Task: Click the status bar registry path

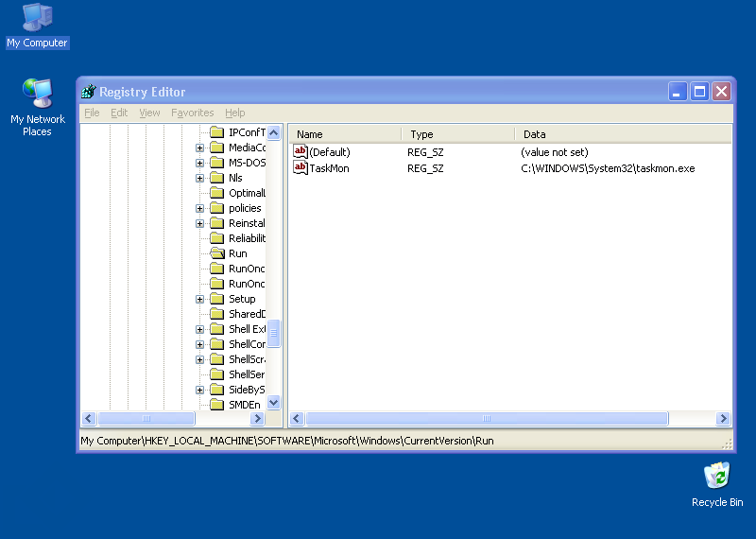Action: point(287,441)
